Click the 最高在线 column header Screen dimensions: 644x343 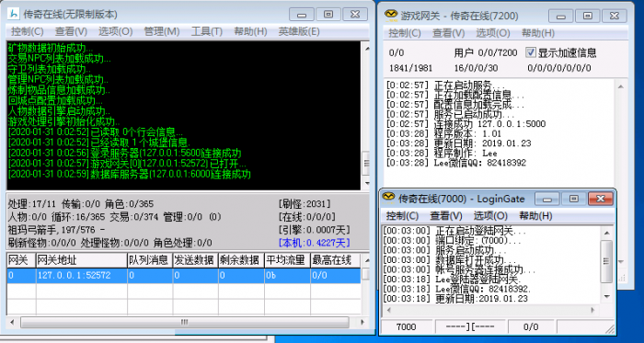pyautogui.click(x=335, y=260)
